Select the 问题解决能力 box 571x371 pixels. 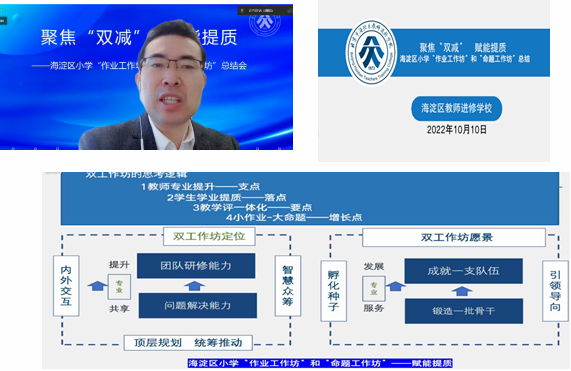point(197,305)
